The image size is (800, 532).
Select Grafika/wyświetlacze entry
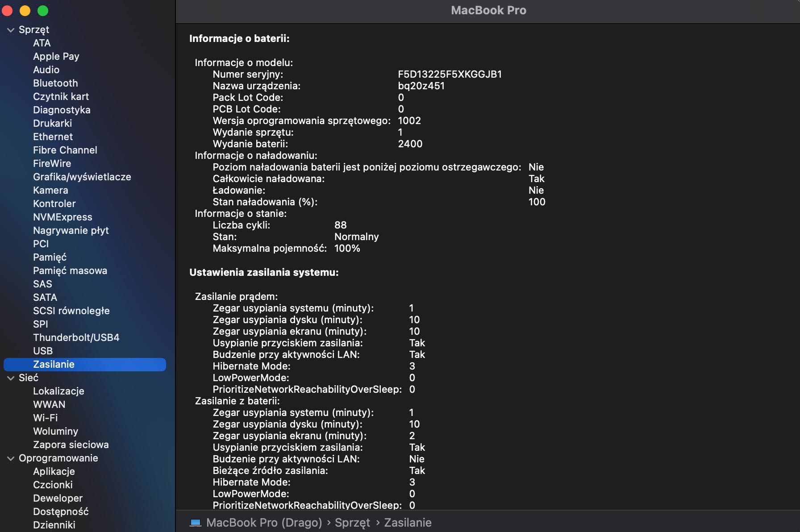[x=82, y=177]
